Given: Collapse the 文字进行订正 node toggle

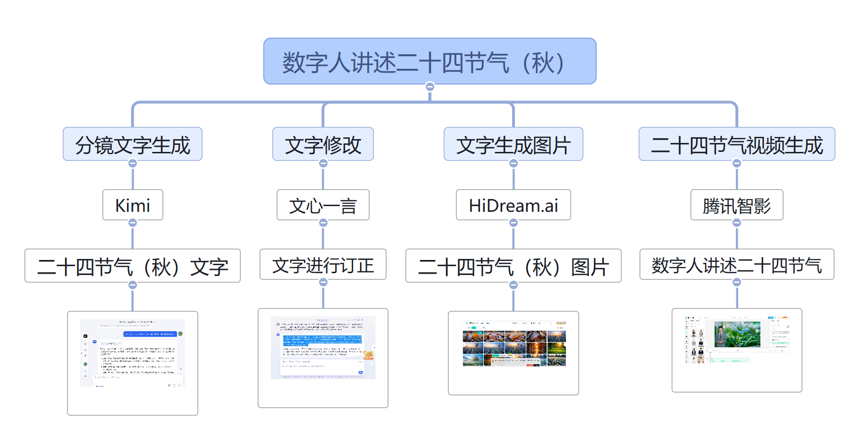Looking at the screenshot, I should coord(323,282).
